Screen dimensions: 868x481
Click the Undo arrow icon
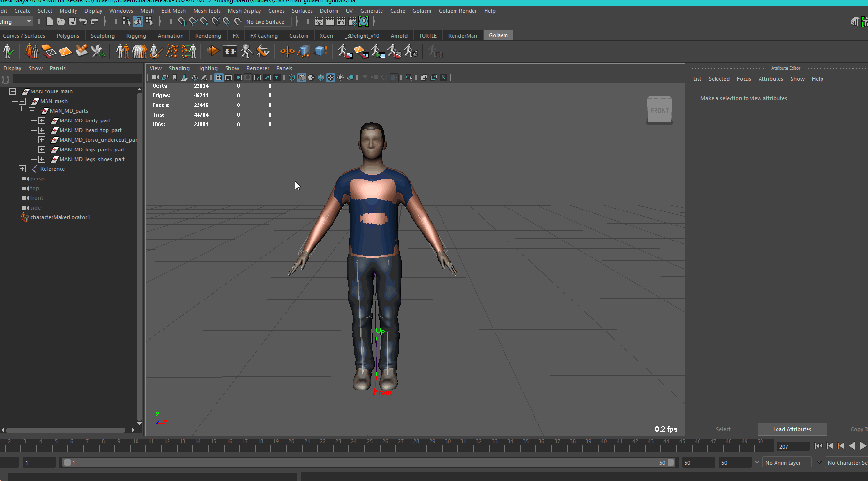(83, 21)
